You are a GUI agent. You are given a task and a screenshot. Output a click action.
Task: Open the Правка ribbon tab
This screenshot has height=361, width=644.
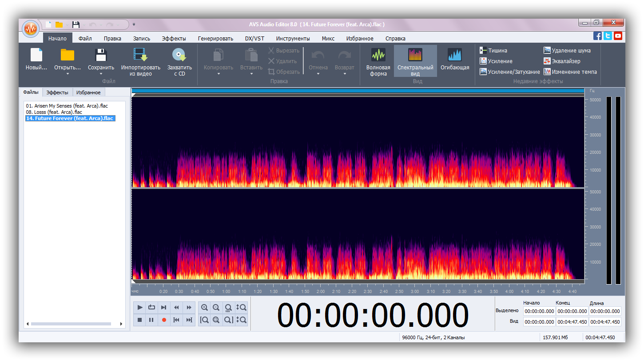pos(112,39)
